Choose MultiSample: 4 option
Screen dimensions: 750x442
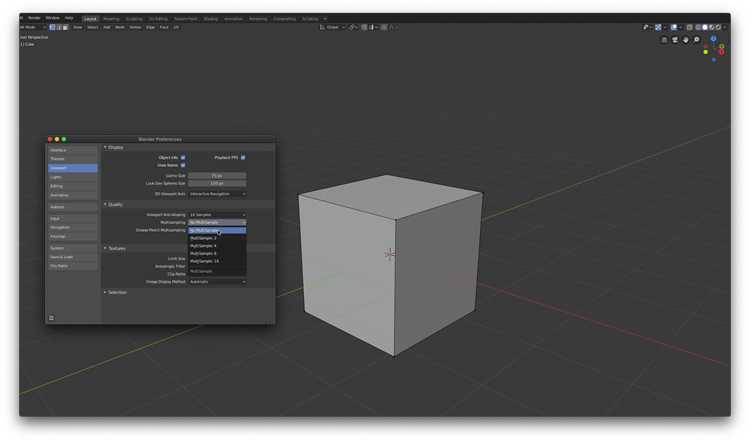pyautogui.click(x=217, y=245)
